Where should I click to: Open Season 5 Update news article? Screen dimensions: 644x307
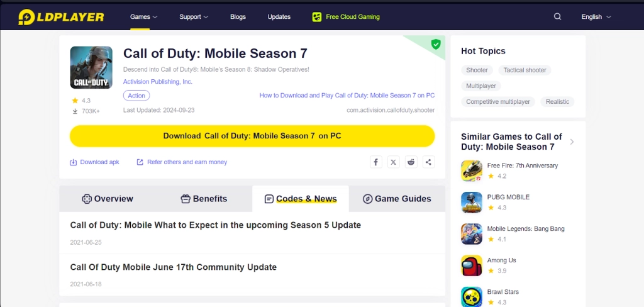[215, 225]
